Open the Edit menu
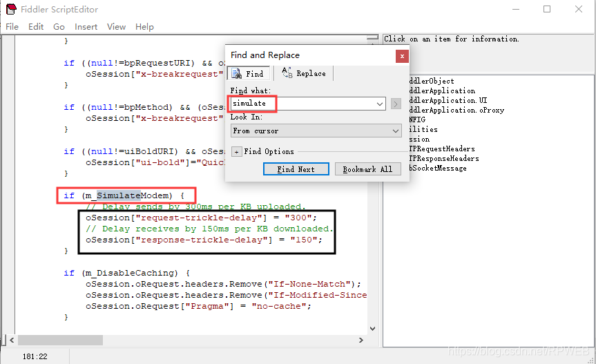Image resolution: width=596 pixels, height=364 pixels. (36, 27)
